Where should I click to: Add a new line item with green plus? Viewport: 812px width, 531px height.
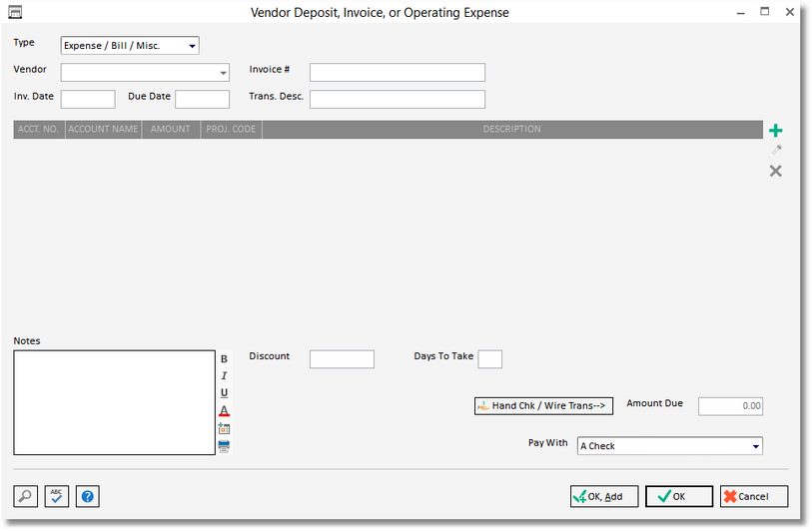[775, 131]
